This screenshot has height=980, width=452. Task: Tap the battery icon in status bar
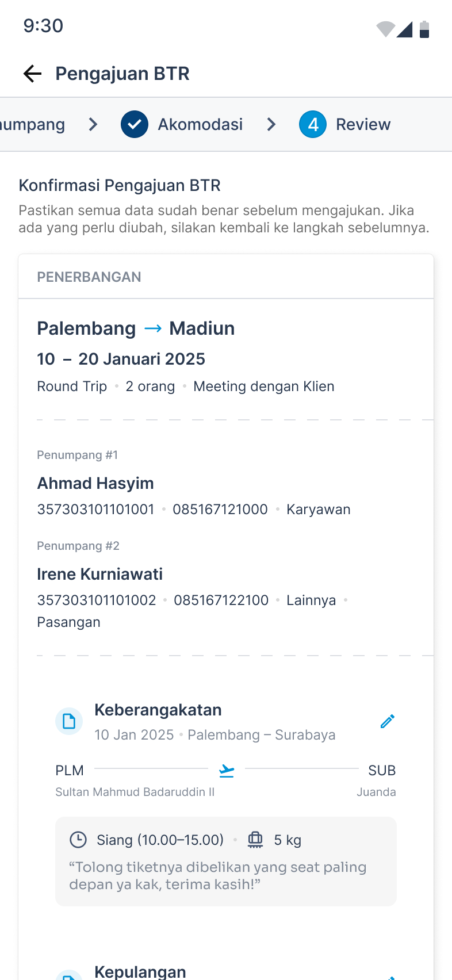[x=424, y=29]
